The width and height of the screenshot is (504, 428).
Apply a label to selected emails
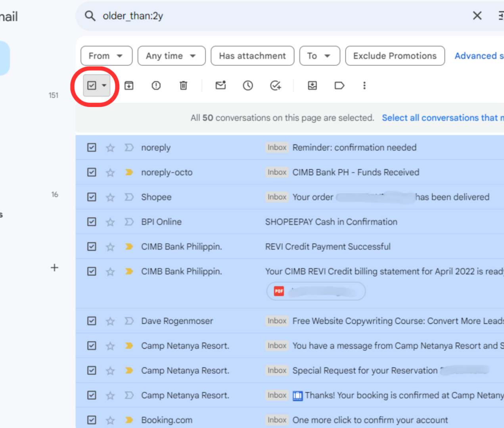(339, 85)
